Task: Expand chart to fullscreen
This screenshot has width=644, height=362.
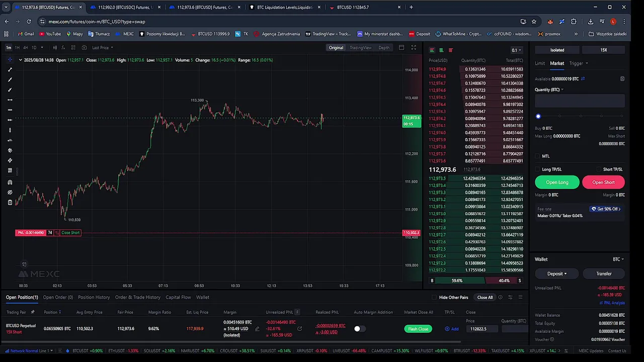Action: point(414,48)
